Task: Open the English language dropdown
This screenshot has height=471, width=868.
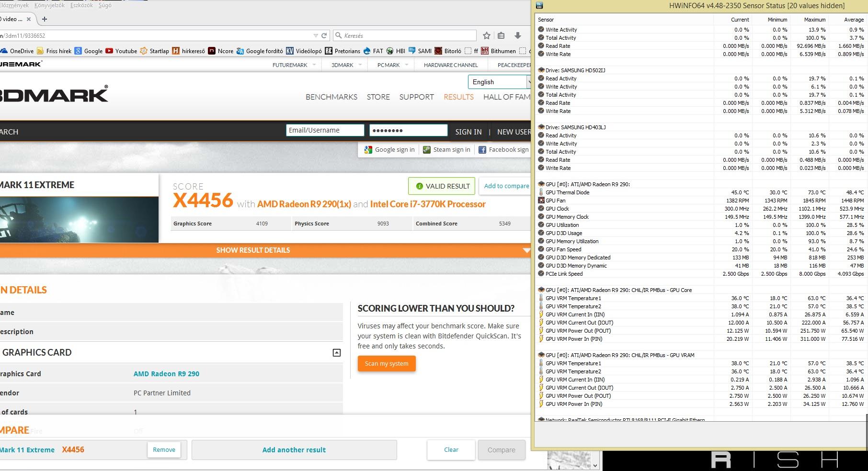Action: coord(499,82)
